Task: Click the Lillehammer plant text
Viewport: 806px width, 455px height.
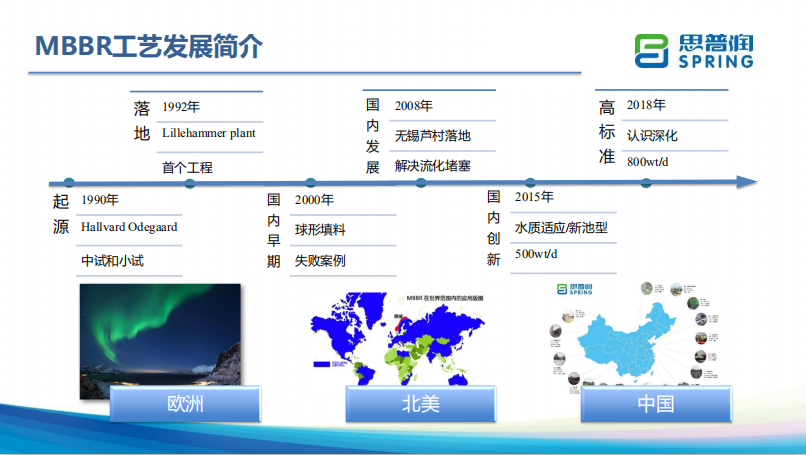Action: click(208, 133)
